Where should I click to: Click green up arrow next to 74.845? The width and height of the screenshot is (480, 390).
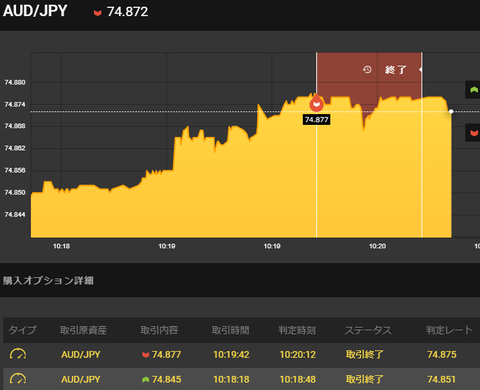coord(145,379)
